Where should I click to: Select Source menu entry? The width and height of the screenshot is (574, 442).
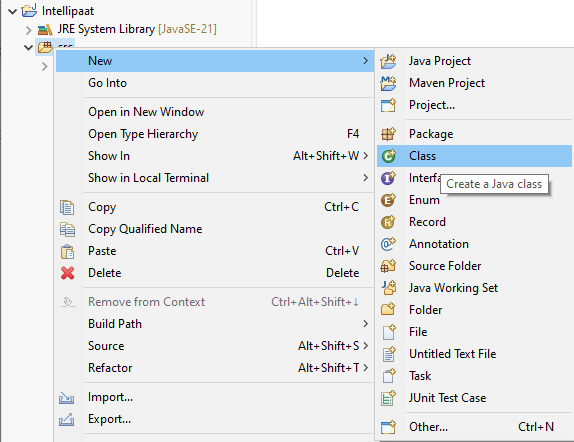point(215,346)
